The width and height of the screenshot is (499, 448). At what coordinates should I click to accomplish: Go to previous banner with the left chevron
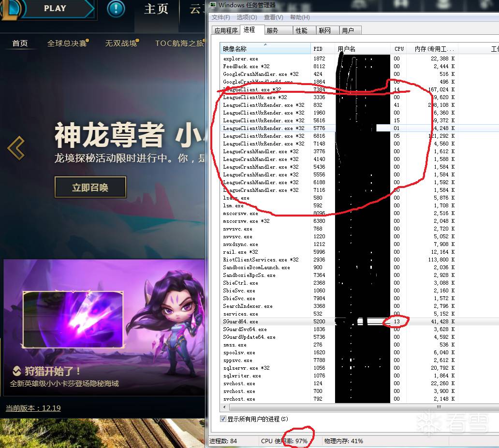16,148
